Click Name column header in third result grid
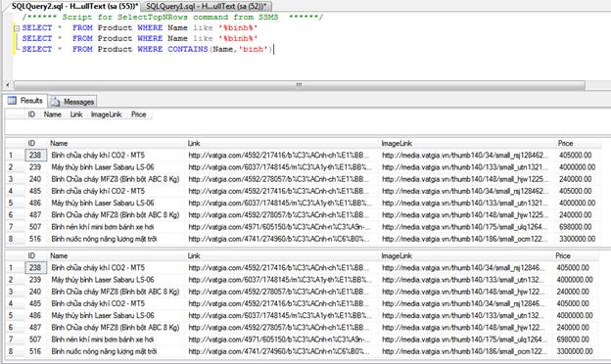Image resolution: width=611 pixels, height=364 pixels. pyautogui.click(x=59, y=255)
